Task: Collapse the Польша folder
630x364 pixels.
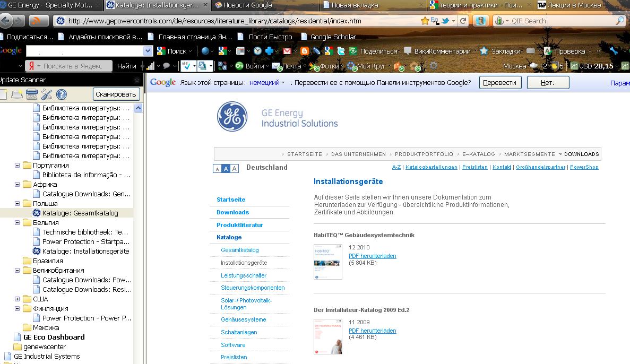Action: [18, 203]
